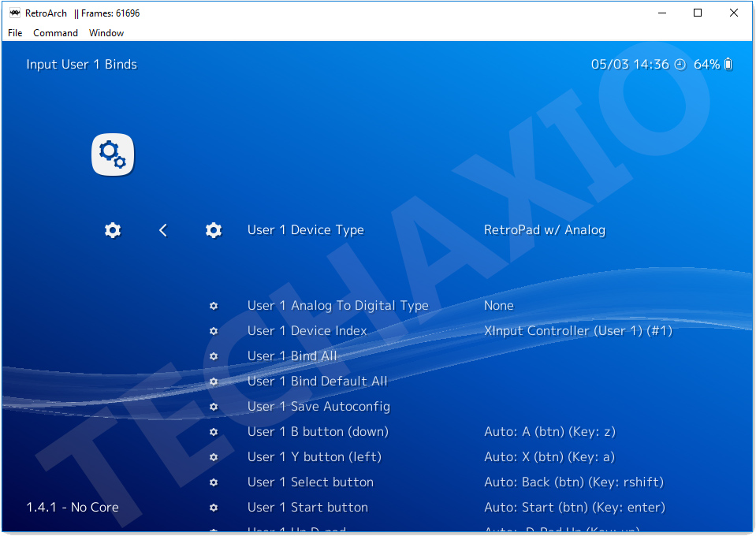This screenshot has width=756, height=536.
Task: Select User 1 Start button bind
Action: (307, 507)
